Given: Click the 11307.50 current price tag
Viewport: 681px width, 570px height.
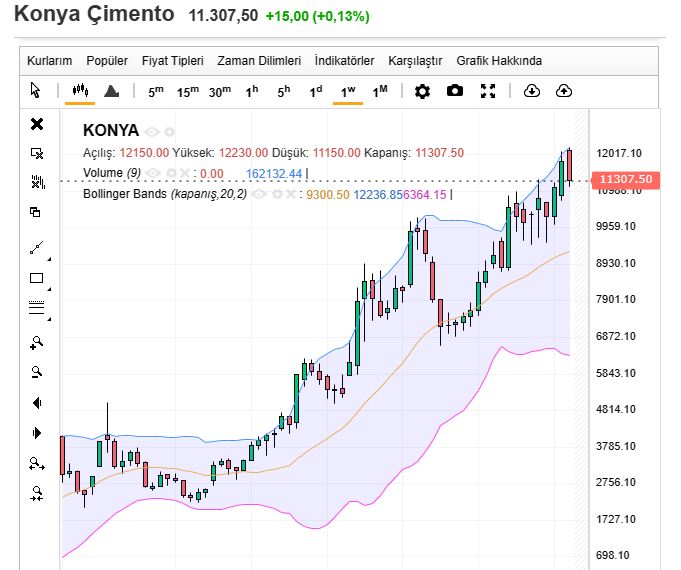Looking at the screenshot, I should click(625, 179).
